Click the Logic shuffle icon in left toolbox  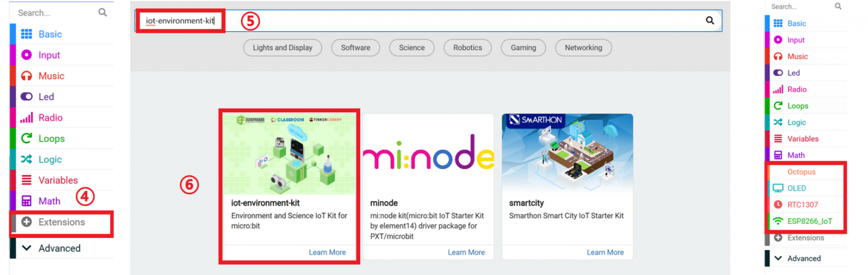tap(26, 159)
